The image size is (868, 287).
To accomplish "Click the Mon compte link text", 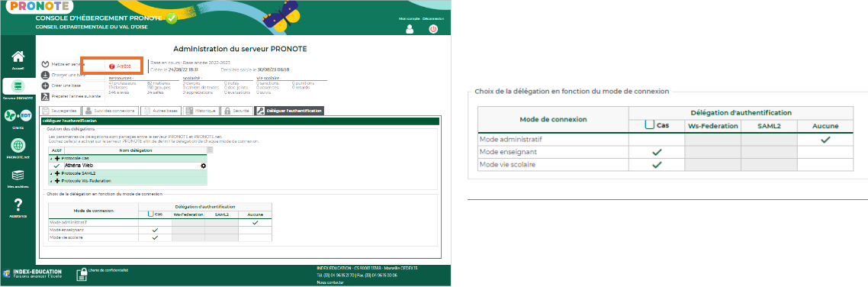I will click(409, 19).
